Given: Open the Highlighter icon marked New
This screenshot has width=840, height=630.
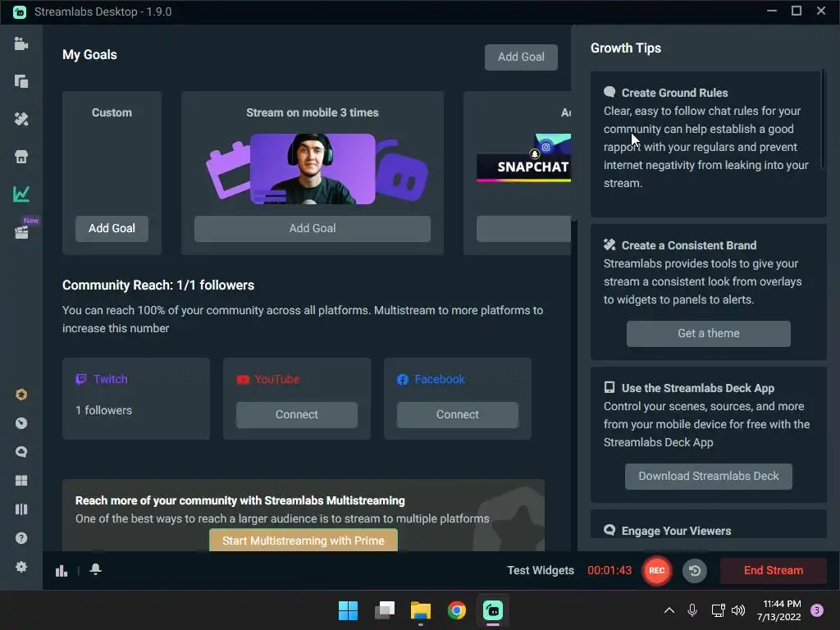Looking at the screenshot, I should coord(22,231).
